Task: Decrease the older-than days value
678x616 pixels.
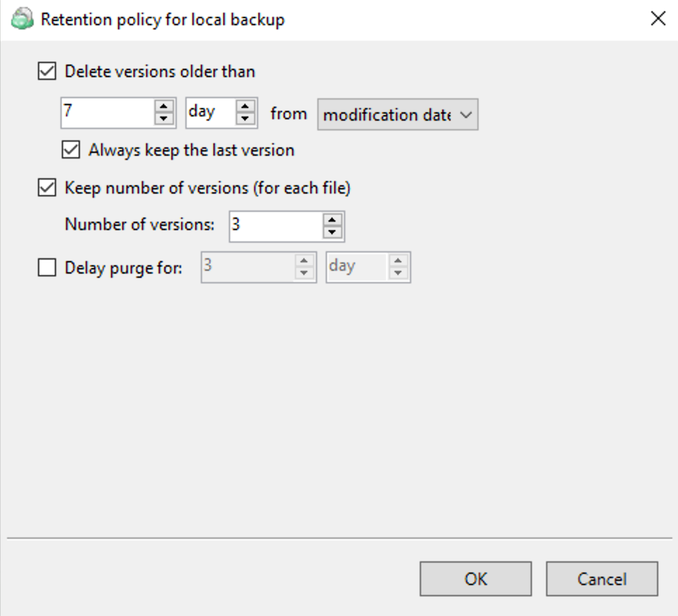Action: tap(164, 119)
